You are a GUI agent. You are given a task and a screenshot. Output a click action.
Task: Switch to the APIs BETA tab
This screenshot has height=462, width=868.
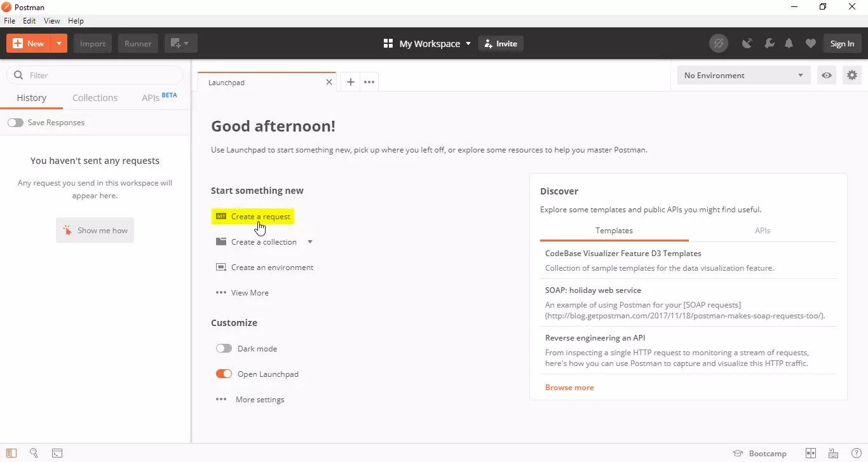click(159, 97)
